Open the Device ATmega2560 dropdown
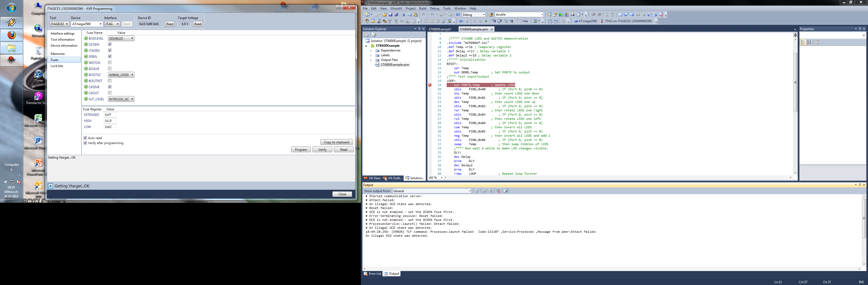Screen dimensions: 868x285 pyautogui.click(x=87, y=24)
